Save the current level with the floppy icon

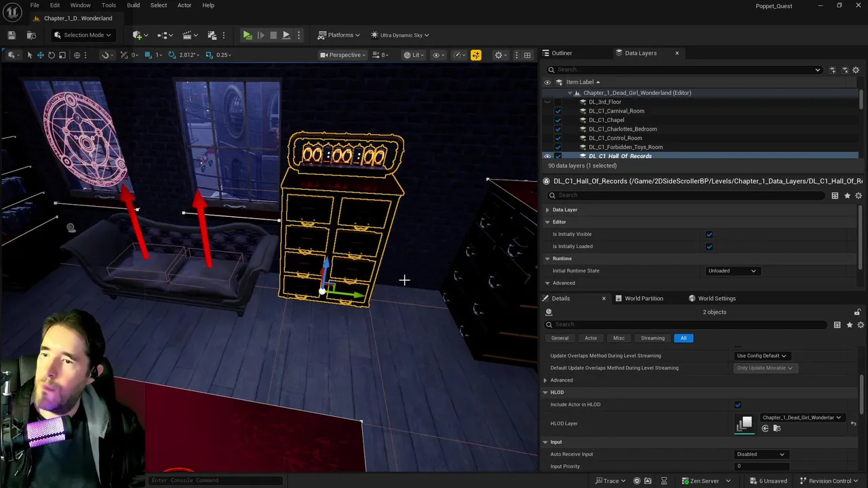[x=12, y=35]
